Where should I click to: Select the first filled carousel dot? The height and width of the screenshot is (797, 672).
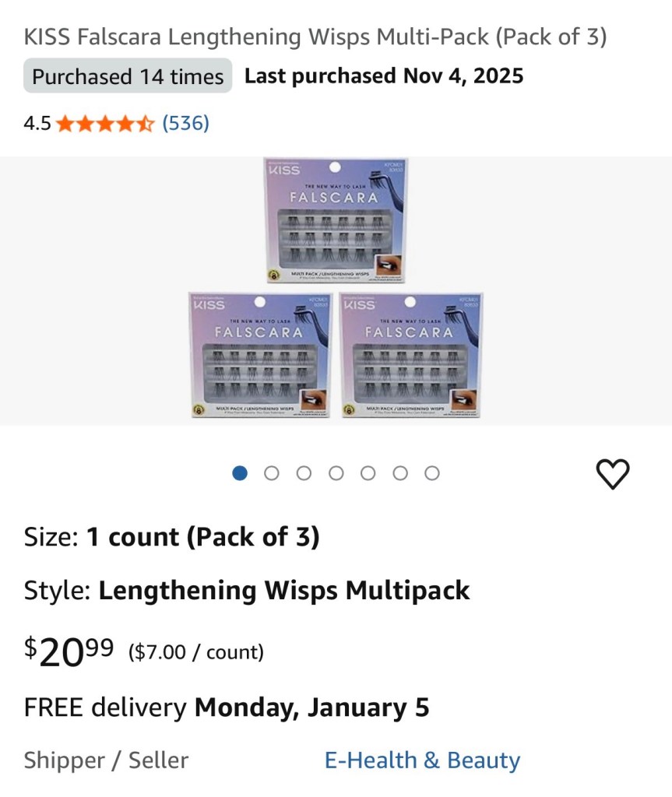point(240,473)
